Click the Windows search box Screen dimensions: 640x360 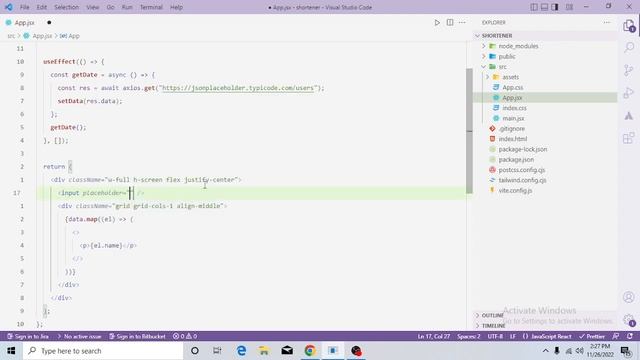102,351
